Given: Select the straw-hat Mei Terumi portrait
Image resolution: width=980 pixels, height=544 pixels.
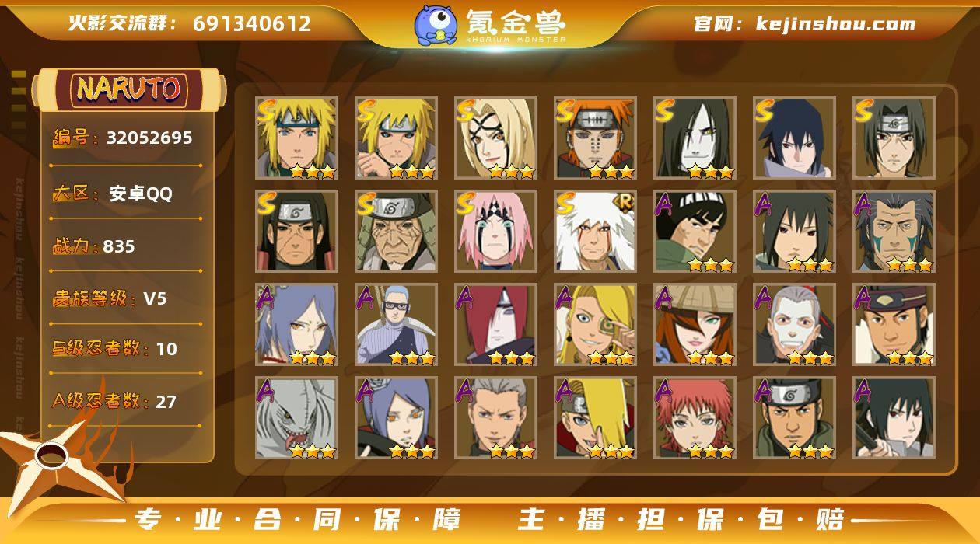Looking at the screenshot, I should (x=695, y=324).
